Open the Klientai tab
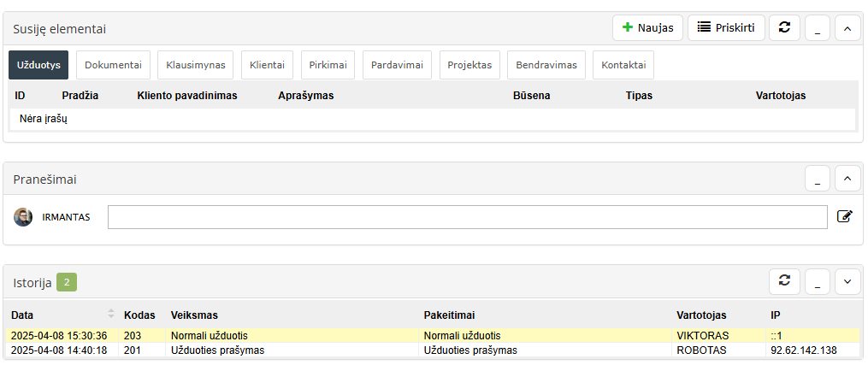868x365 pixels. tap(268, 65)
